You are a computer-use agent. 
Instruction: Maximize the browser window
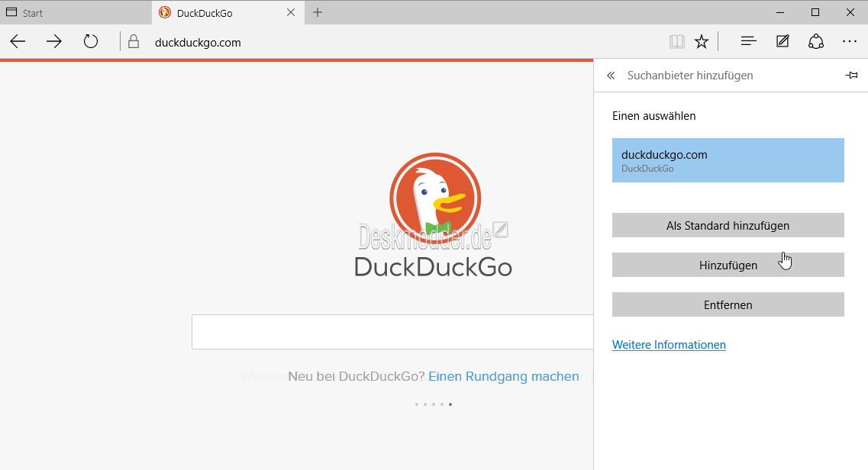[815, 12]
